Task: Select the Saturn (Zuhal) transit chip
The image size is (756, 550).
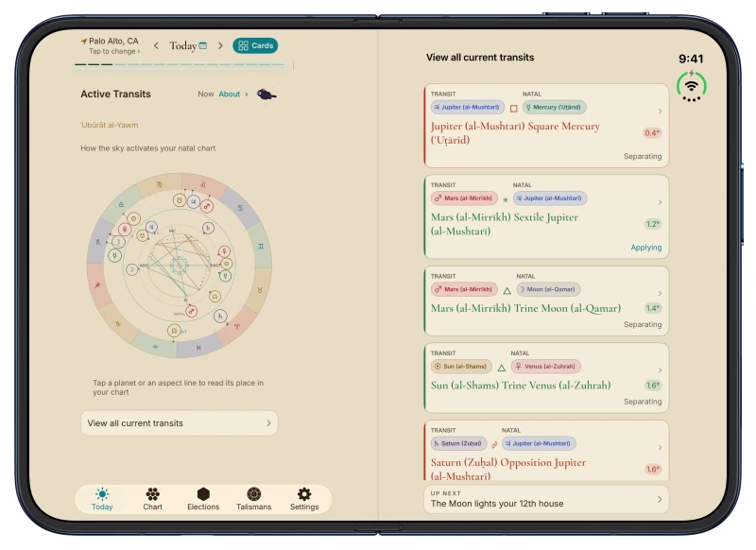Action: [x=458, y=443]
